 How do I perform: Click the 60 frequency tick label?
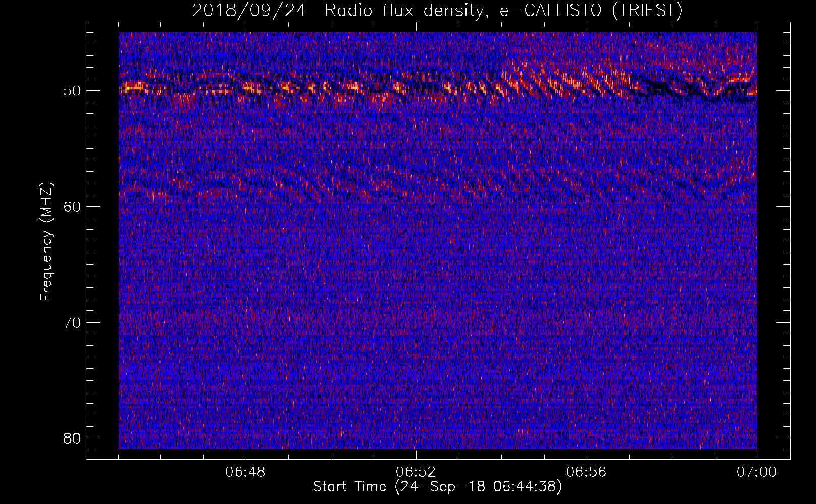click(73, 206)
